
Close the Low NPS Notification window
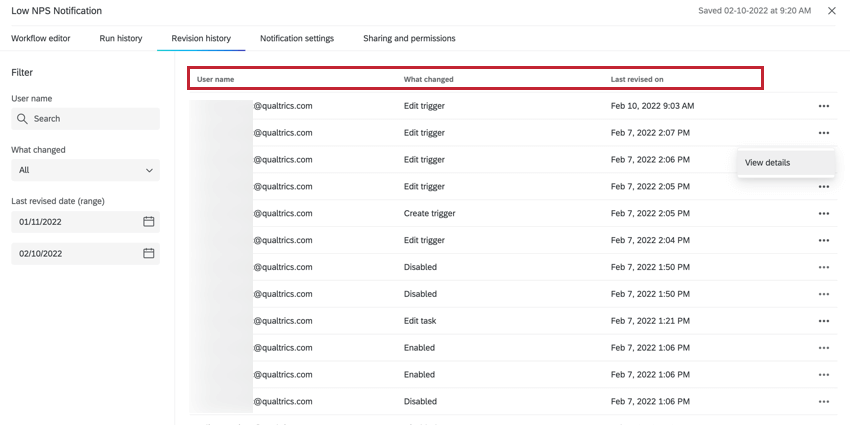coord(832,11)
